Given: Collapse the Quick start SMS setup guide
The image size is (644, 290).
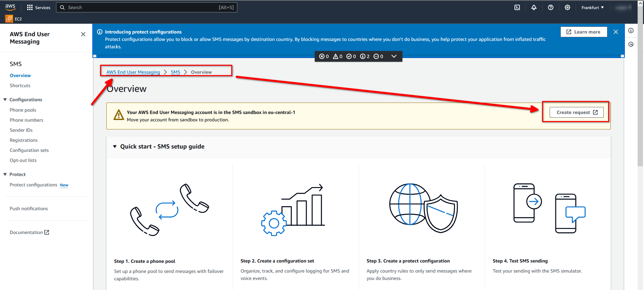Looking at the screenshot, I should click(x=115, y=147).
